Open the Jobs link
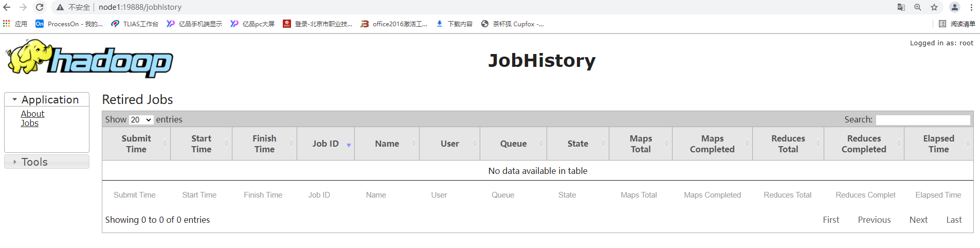The height and width of the screenshot is (248, 980). click(x=29, y=123)
